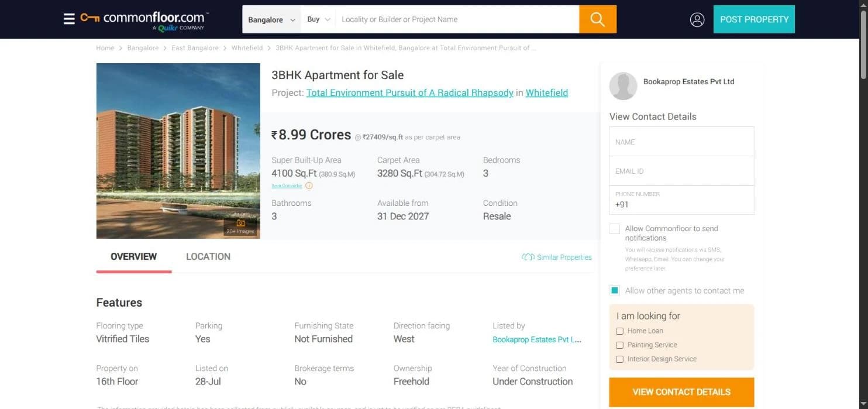This screenshot has width=868, height=409.
Task: Open the Whitefield locality link in title
Action: tap(547, 92)
